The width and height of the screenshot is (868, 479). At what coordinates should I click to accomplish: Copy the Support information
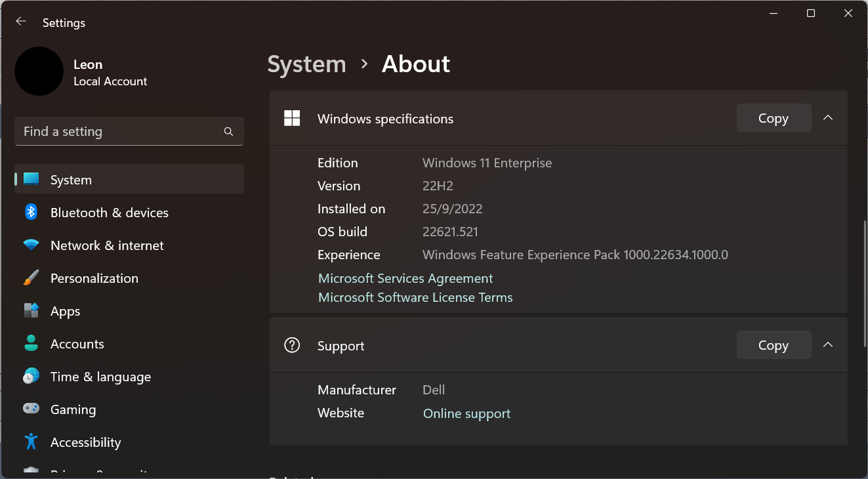(x=774, y=345)
